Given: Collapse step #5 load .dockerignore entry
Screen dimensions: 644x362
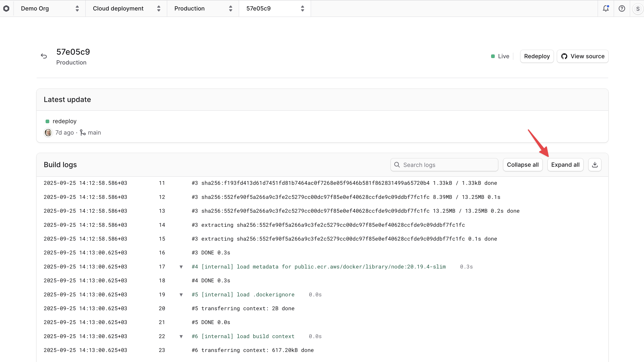Looking at the screenshot, I should (x=181, y=295).
